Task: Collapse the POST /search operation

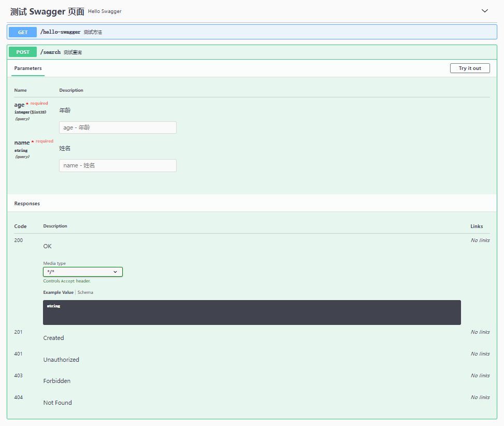Action: pyautogui.click(x=252, y=52)
